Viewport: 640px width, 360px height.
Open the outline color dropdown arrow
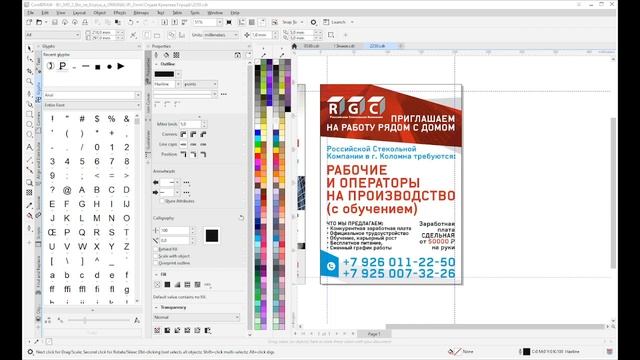178,74
